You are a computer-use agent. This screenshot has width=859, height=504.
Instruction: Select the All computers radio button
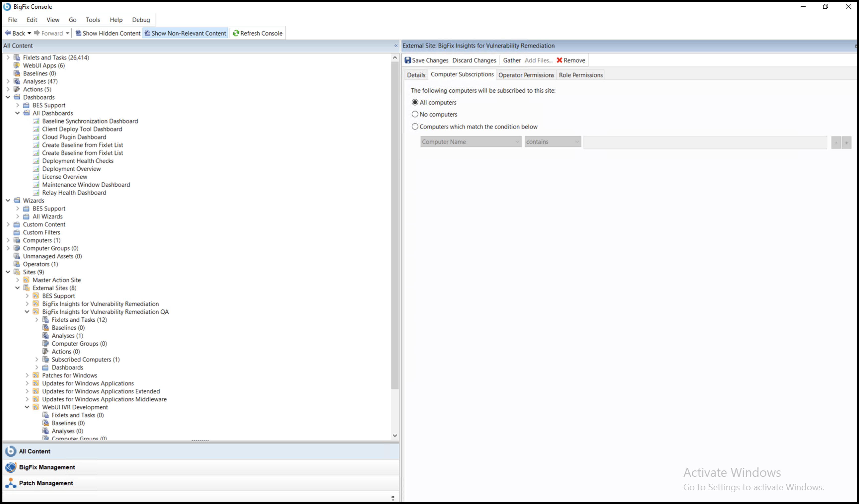coord(415,102)
